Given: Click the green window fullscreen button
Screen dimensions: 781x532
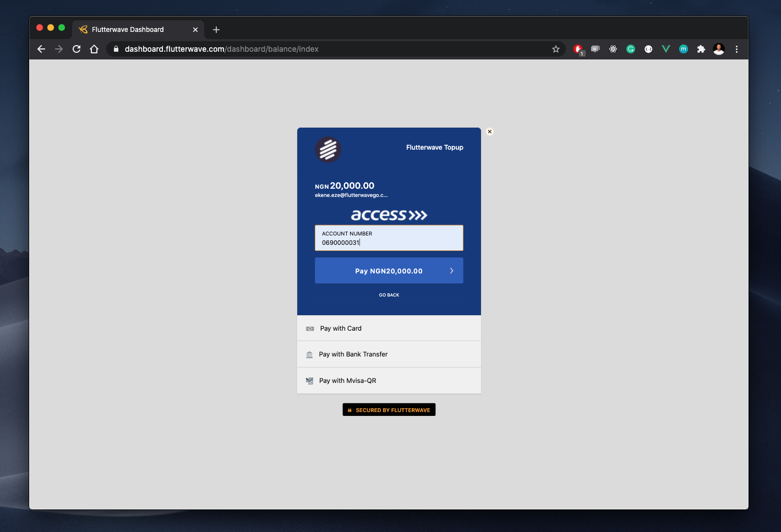Looking at the screenshot, I should tap(62, 28).
